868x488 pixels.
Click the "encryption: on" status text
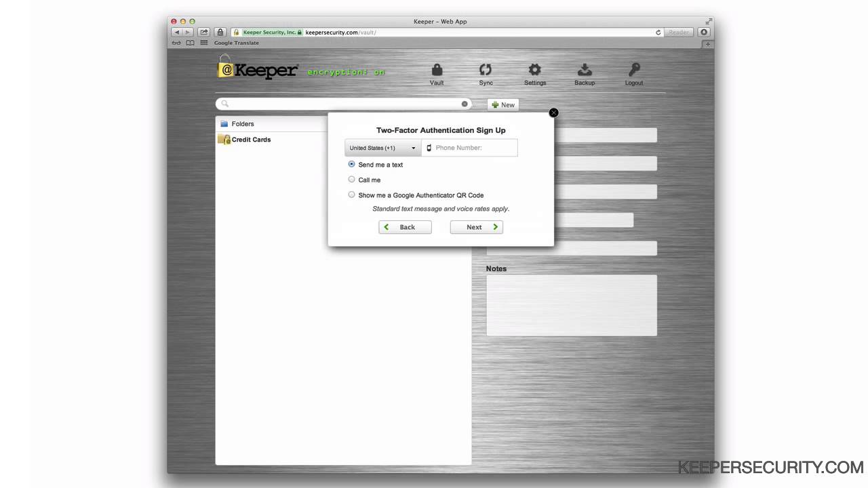click(x=346, y=72)
